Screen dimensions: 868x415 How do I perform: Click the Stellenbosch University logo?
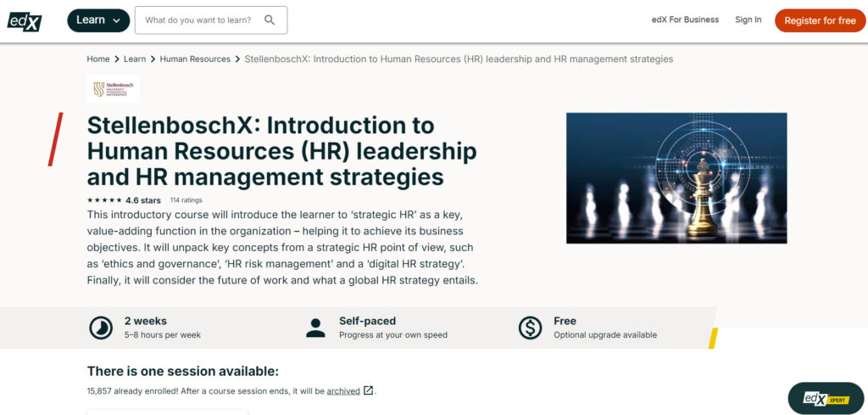(113, 89)
